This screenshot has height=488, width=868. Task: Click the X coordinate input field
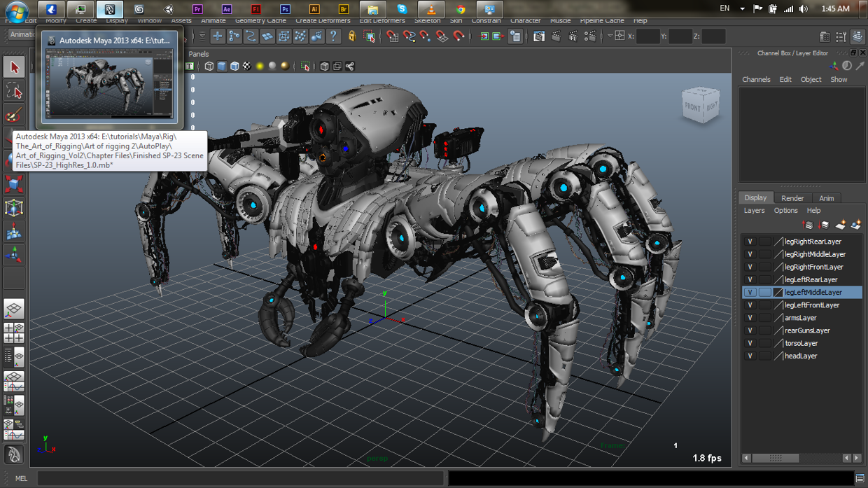(x=647, y=36)
